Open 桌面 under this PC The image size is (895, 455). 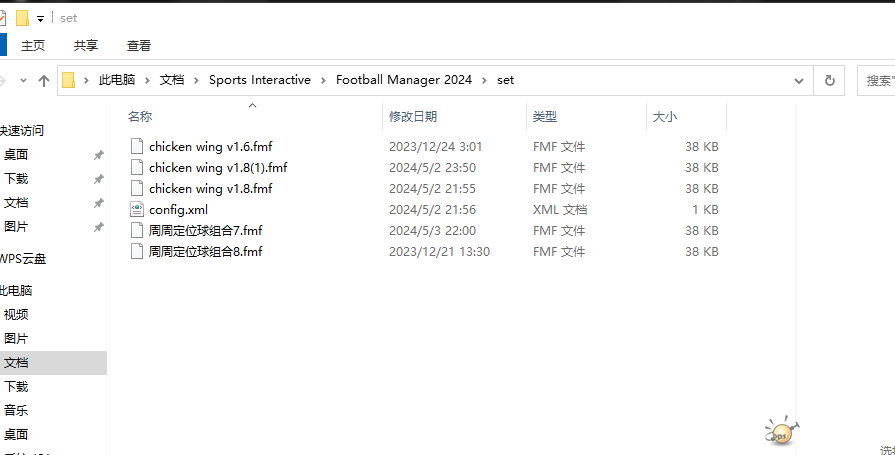(16, 434)
